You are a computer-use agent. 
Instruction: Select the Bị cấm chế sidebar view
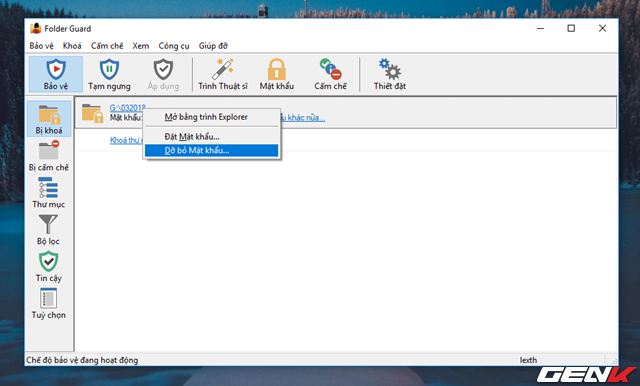[49, 156]
